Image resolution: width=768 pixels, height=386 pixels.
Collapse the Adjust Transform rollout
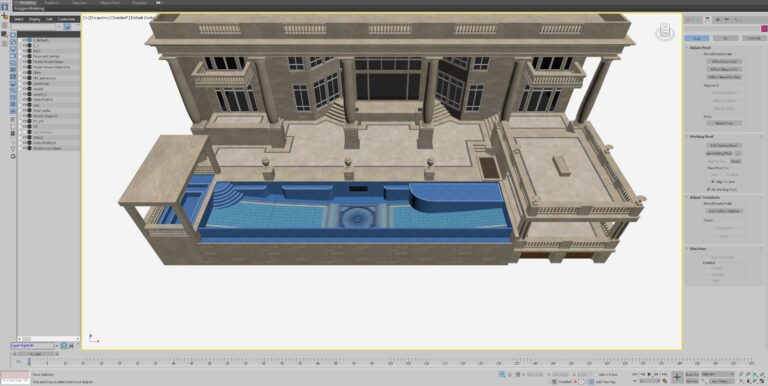tap(703, 197)
